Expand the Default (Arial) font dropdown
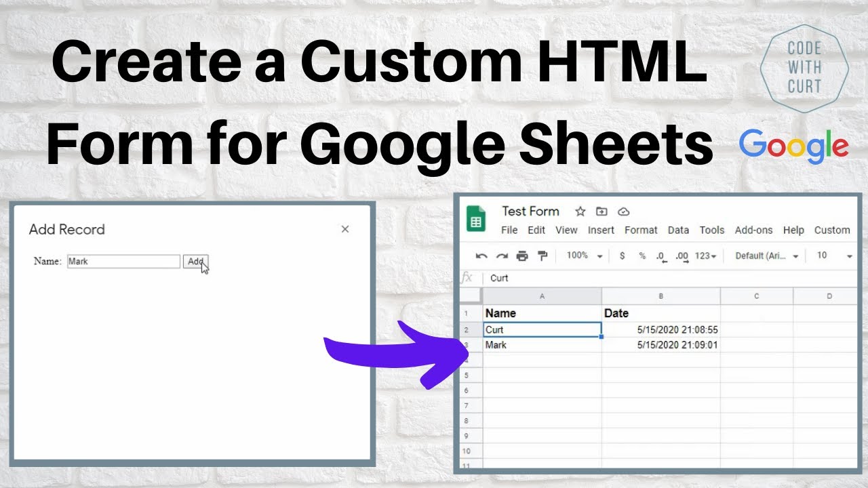 767,256
